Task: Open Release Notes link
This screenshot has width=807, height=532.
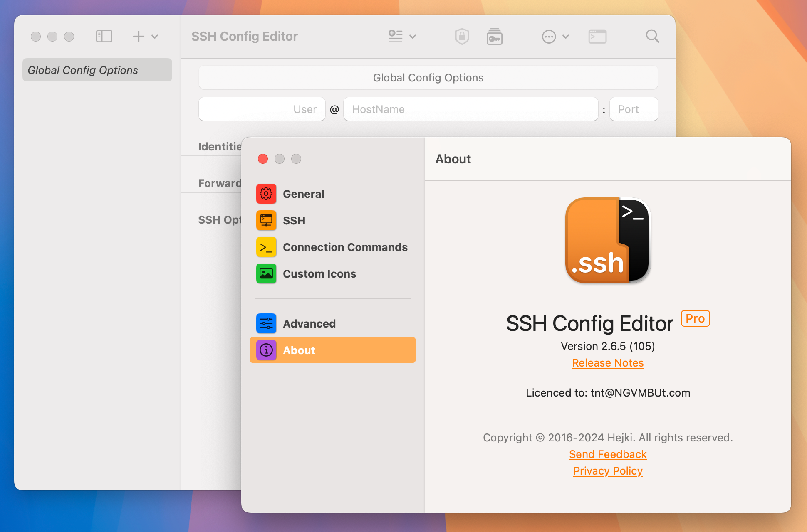Action: pos(608,363)
